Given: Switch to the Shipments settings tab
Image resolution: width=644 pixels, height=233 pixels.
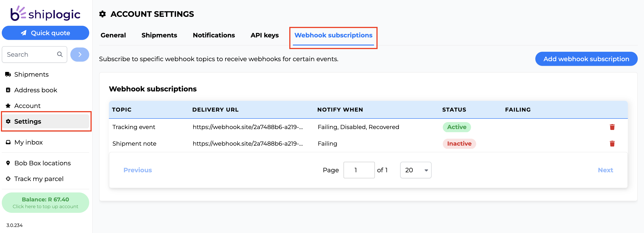Looking at the screenshot, I should [159, 35].
